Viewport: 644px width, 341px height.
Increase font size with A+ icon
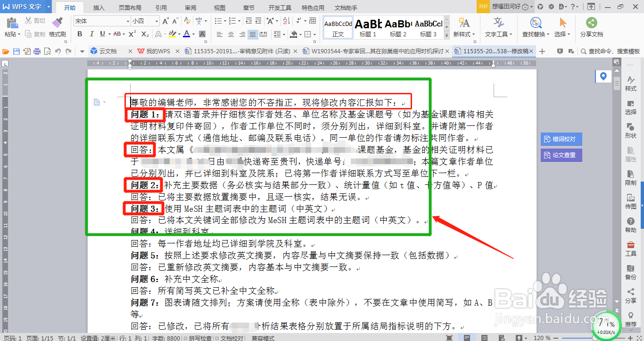coord(165,21)
